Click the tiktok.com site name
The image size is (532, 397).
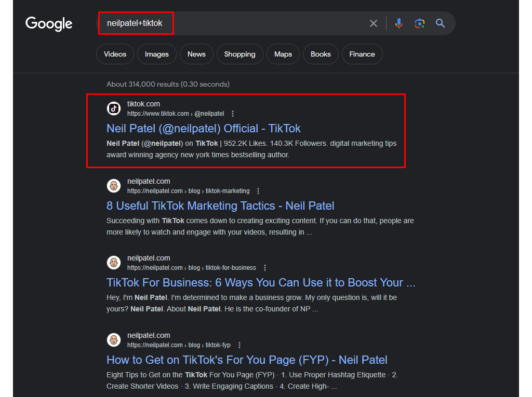pyautogui.click(x=143, y=104)
